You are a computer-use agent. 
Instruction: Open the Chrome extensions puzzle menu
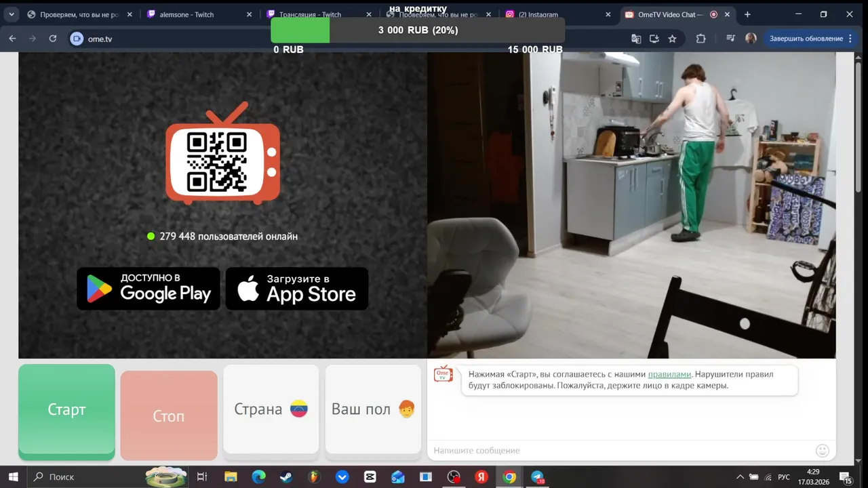coord(701,39)
